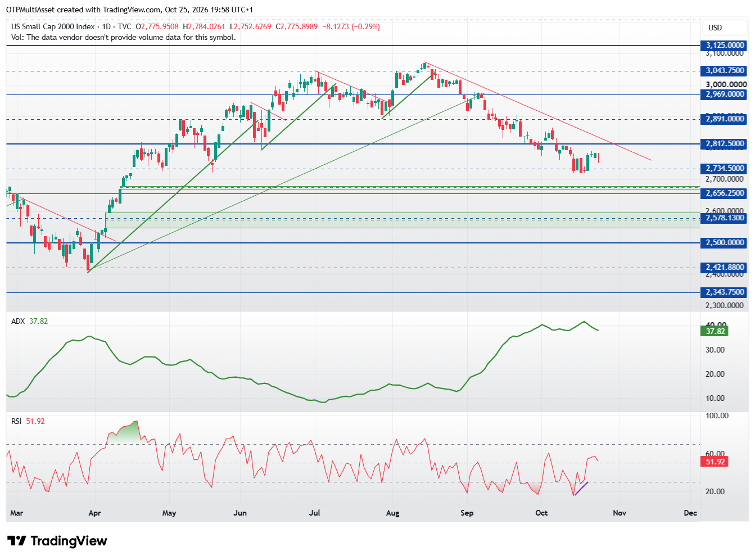Click the purple divergence line on RSI

[581, 489]
